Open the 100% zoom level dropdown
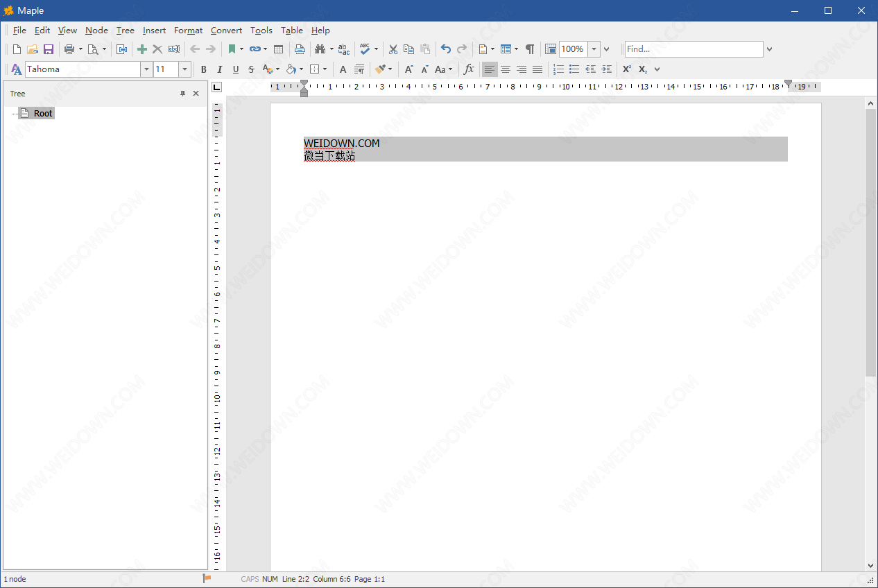878x588 pixels. (594, 49)
